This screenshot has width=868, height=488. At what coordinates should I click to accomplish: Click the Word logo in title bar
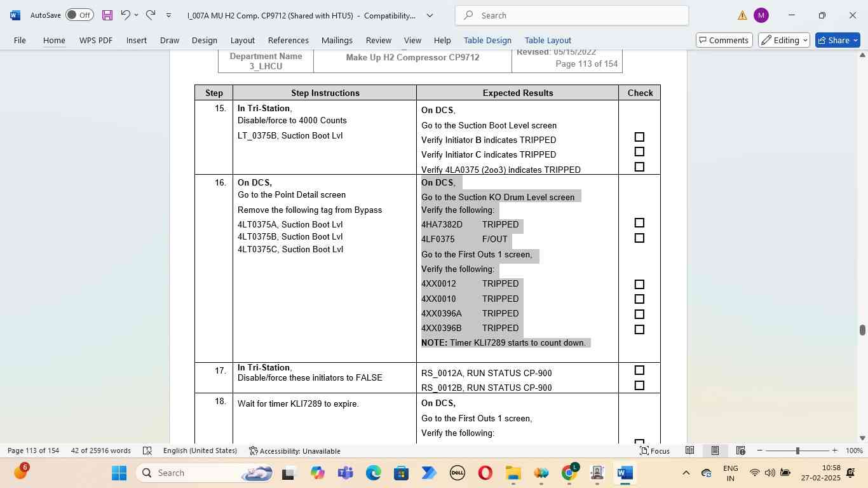(x=15, y=15)
